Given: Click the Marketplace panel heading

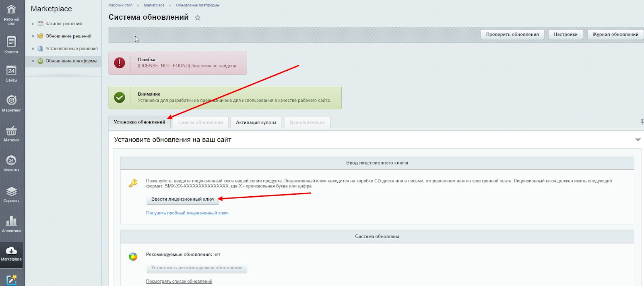Looking at the screenshot, I should pyautogui.click(x=52, y=9).
